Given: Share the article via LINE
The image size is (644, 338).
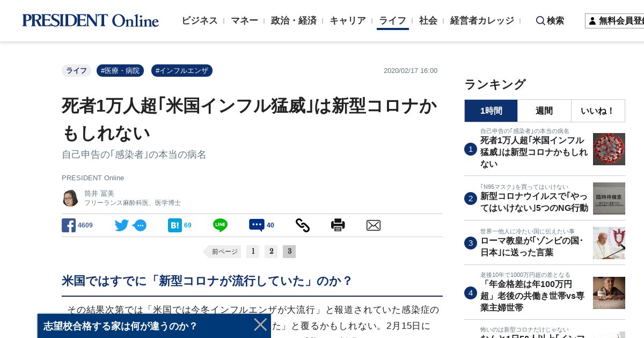Looking at the screenshot, I should click(220, 225).
